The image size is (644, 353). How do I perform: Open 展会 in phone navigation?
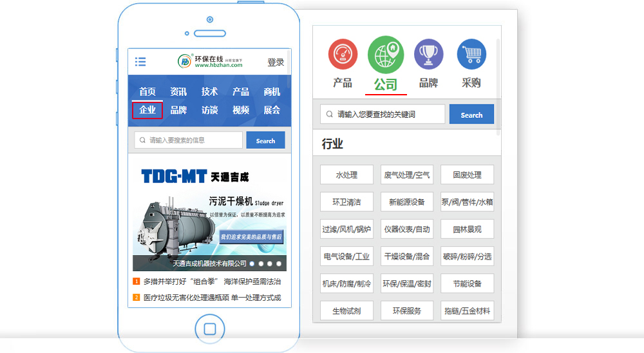[272, 110]
